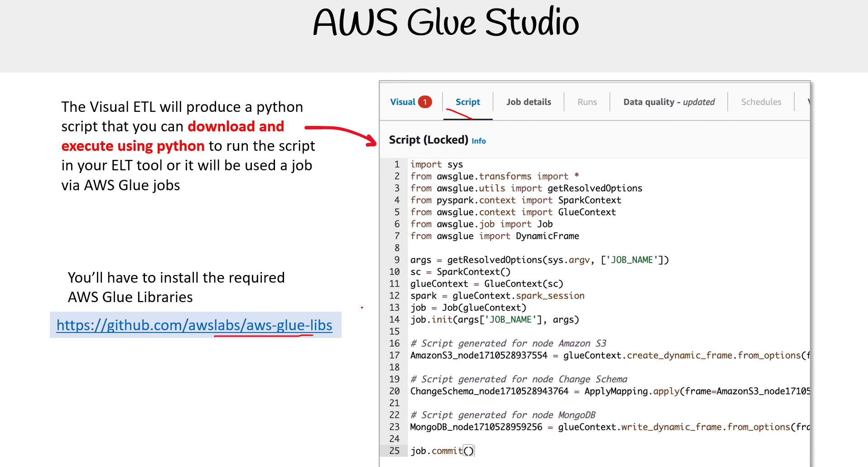
Task: Click the red 'download and' text
Action: 236,126
